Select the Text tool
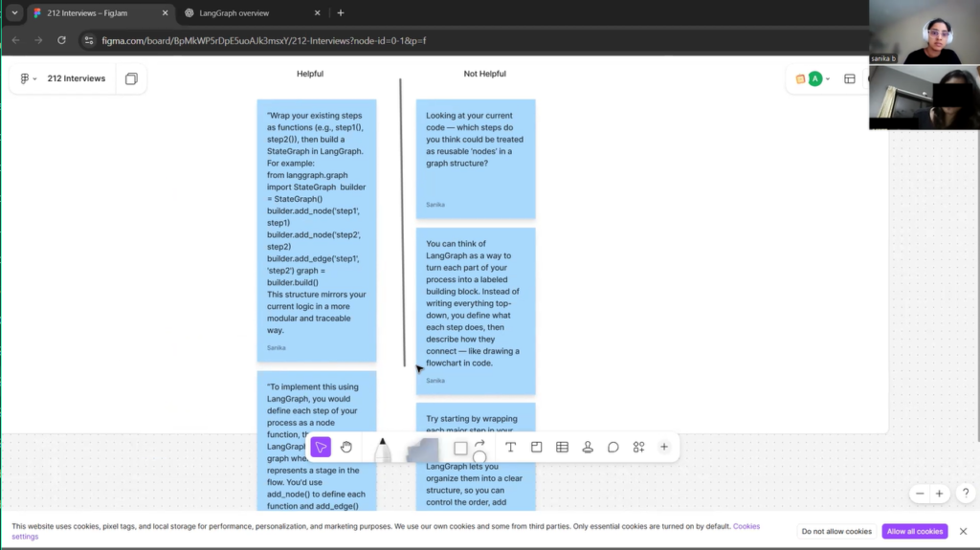Image resolution: width=980 pixels, height=550 pixels. [x=510, y=447]
